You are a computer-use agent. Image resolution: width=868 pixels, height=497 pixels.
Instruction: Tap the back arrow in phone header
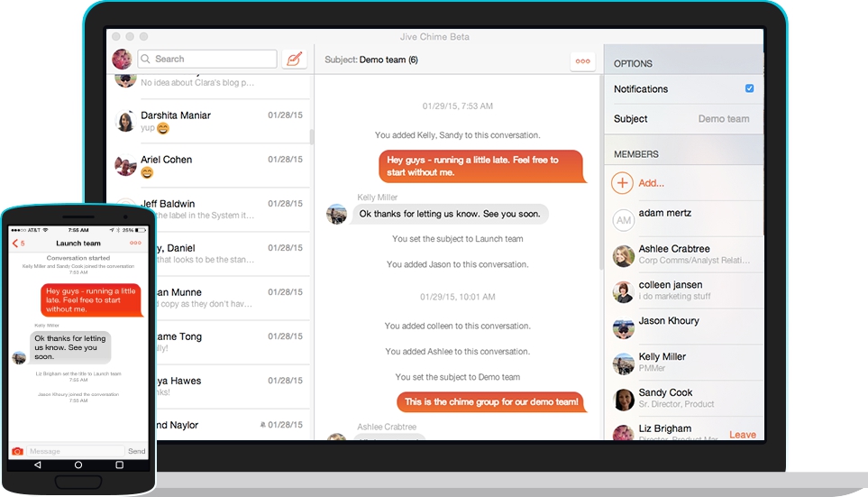[x=15, y=244]
